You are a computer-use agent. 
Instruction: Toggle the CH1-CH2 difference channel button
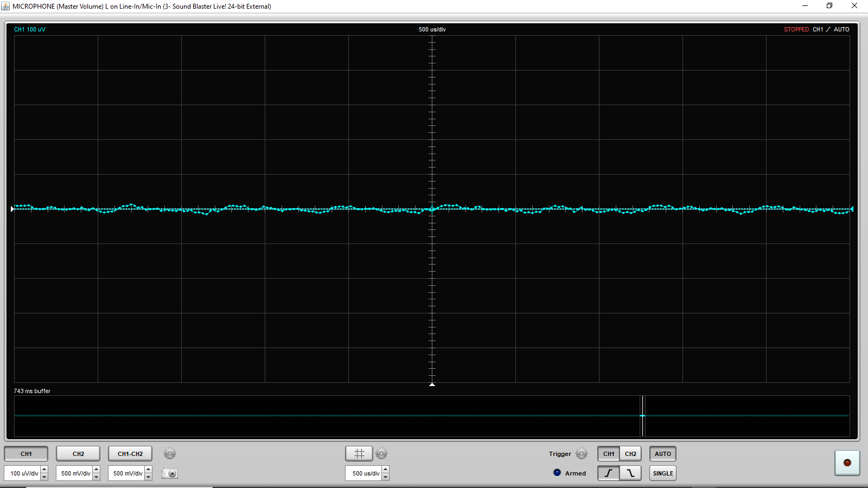130,454
